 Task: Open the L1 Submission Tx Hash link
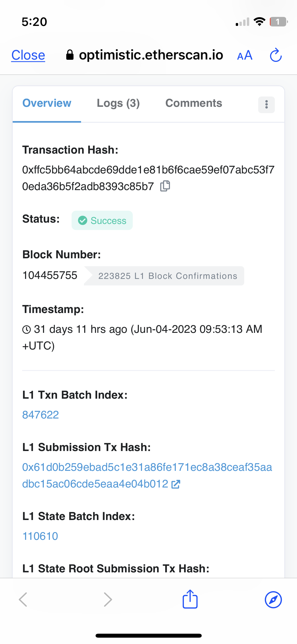point(147,467)
